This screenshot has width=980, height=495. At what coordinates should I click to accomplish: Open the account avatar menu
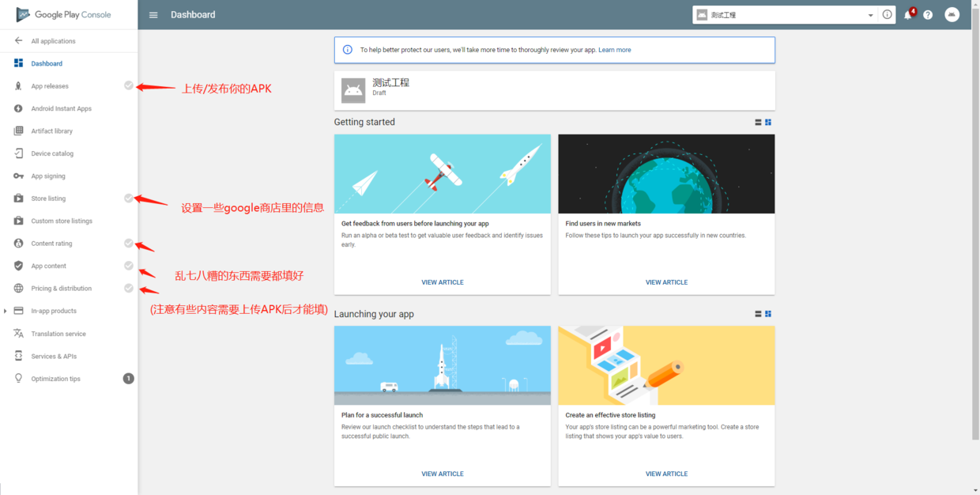951,14
